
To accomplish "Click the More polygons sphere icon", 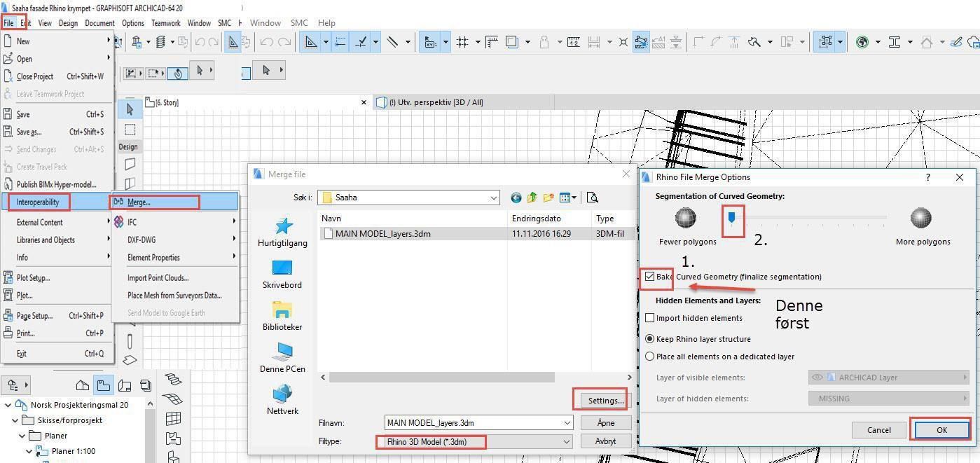I will coord(920,218).
